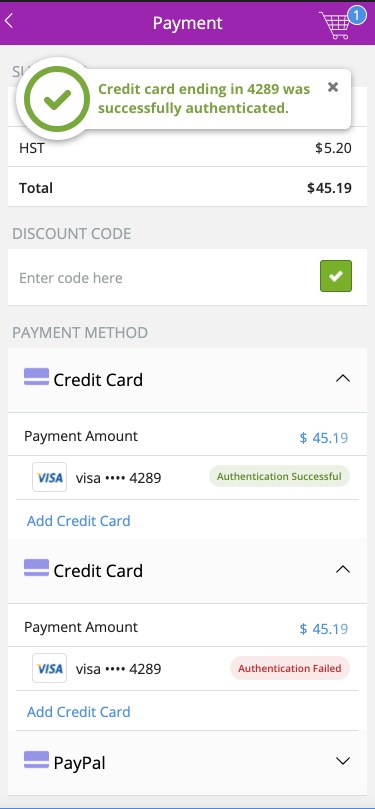Click the PayPal section card icon
Viewport: 375px width, 809px height.
point(36,760)
